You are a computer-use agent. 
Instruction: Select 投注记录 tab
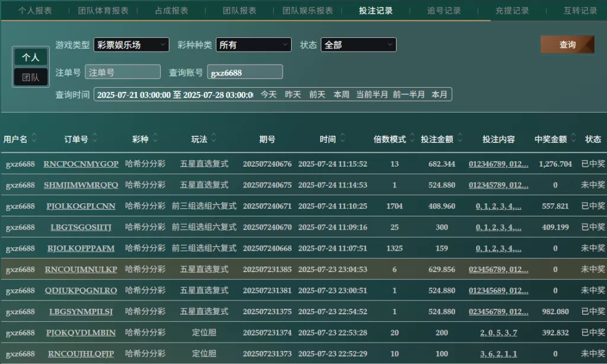tap(376, 11)
